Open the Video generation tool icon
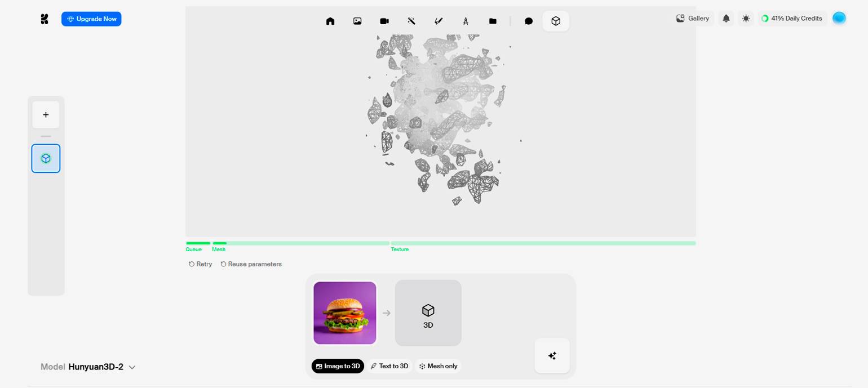Screen dimensions: 868x388 coord(384,21)
